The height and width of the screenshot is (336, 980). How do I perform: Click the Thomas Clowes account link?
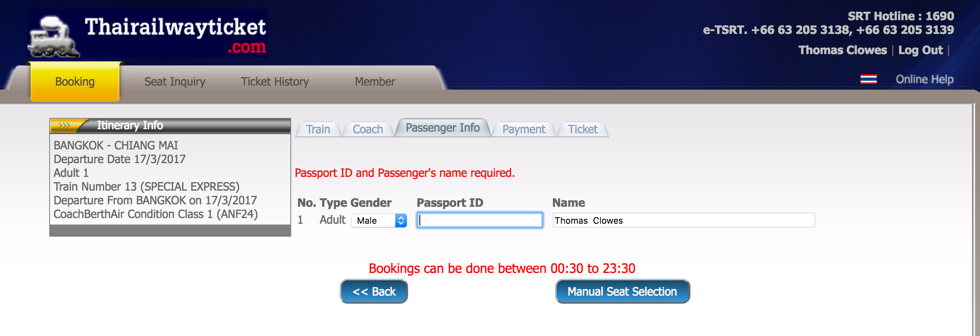[843, 50]
